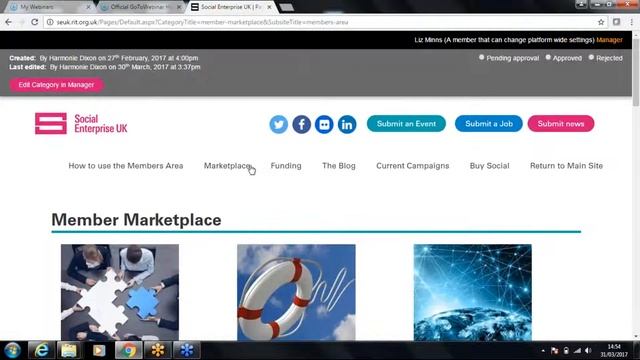Go back with the browser back arrow
Screen dimensions: 640x360
tap(9, 22)
